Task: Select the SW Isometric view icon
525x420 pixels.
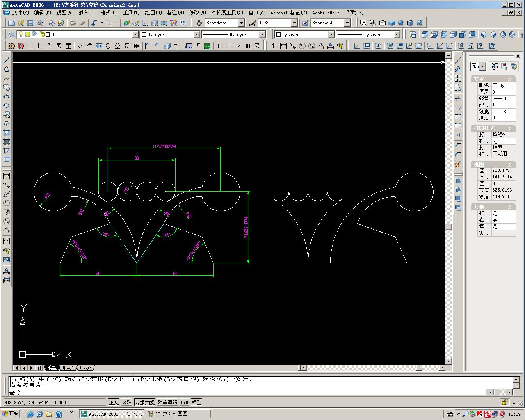Action: click(x=484, y=34)
